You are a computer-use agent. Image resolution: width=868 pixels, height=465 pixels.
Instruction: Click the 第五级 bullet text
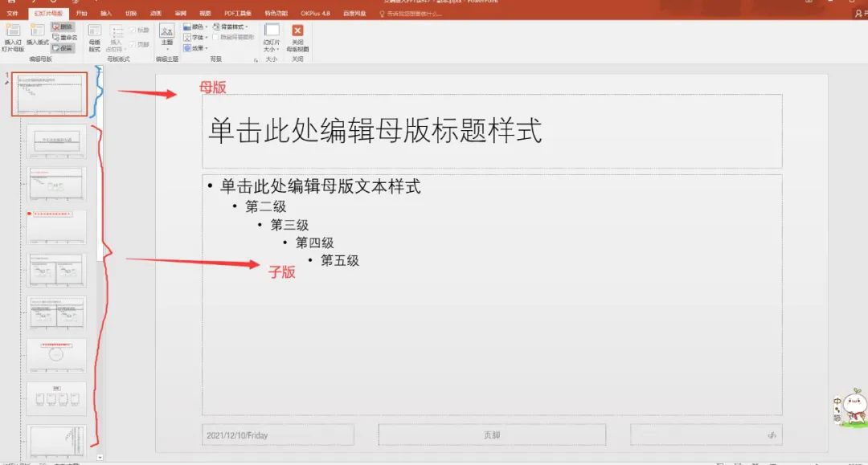tap(340, 260)
